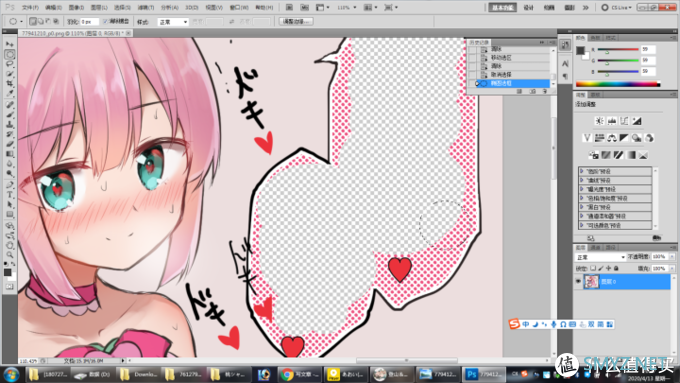Toggle lock transparent pixels in Layers panel

pos(593,268)
